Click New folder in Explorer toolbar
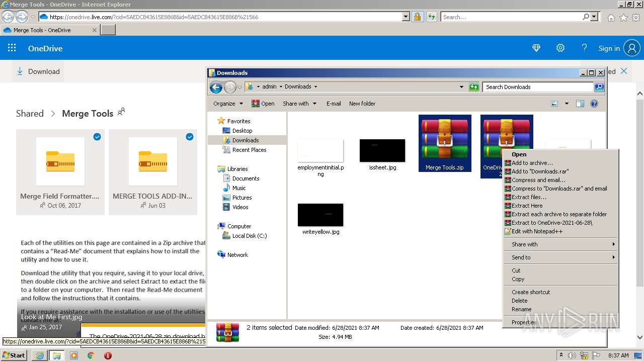Image resolution: width=644 pixels, height=362 pixels. pos(362,104)
